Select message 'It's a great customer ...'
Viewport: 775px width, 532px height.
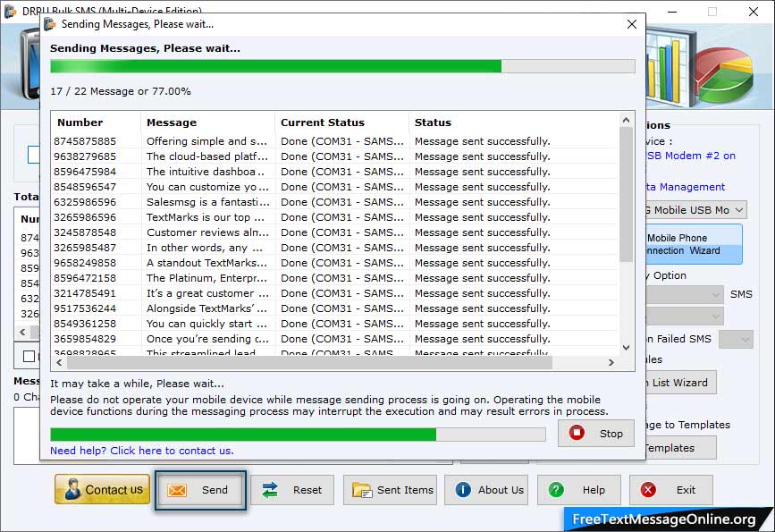[x=207, y=293]
